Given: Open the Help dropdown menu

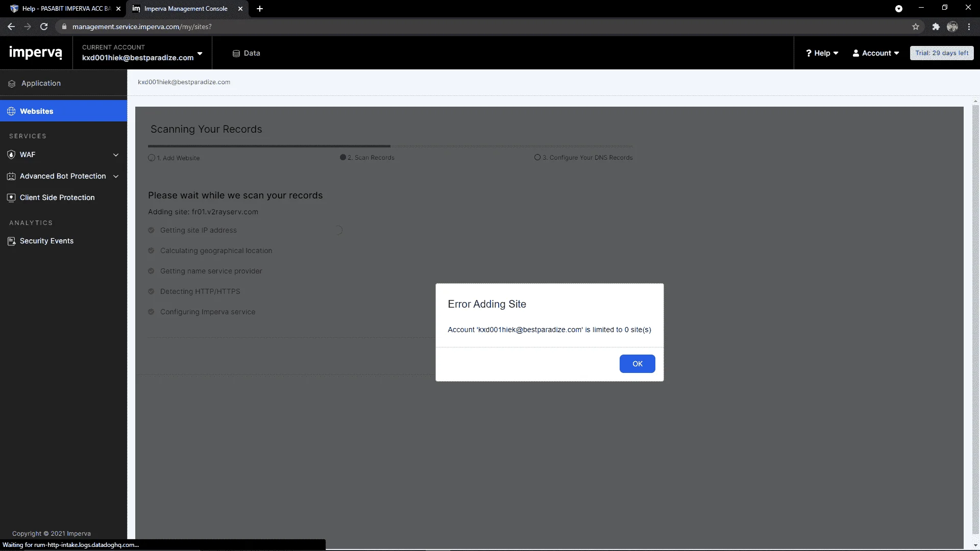Looking at the screenshot, I should 822,53.
